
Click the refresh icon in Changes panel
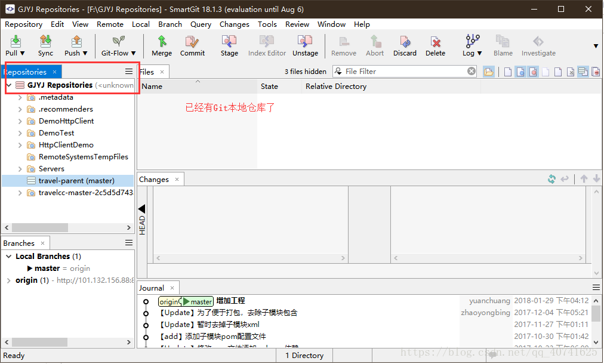[551, 179]
